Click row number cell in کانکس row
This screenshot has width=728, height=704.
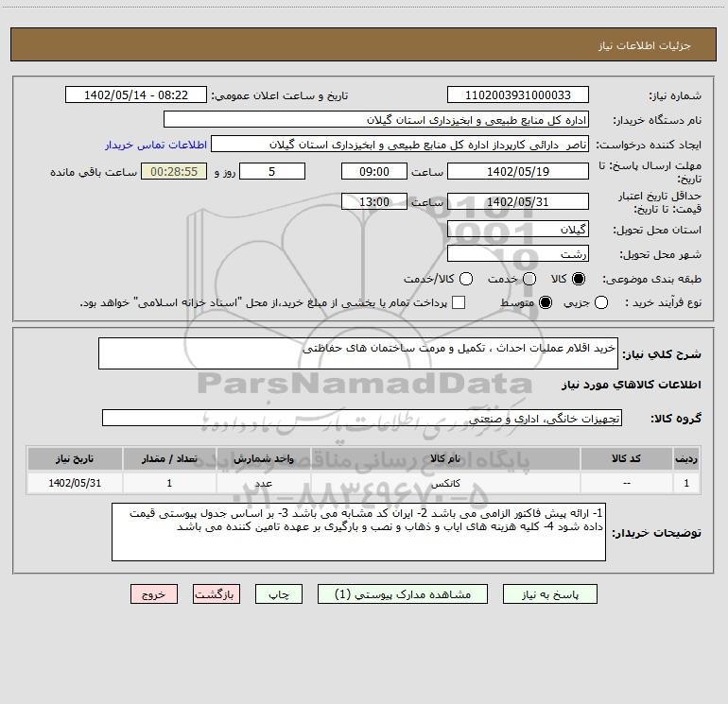[686, 483]
